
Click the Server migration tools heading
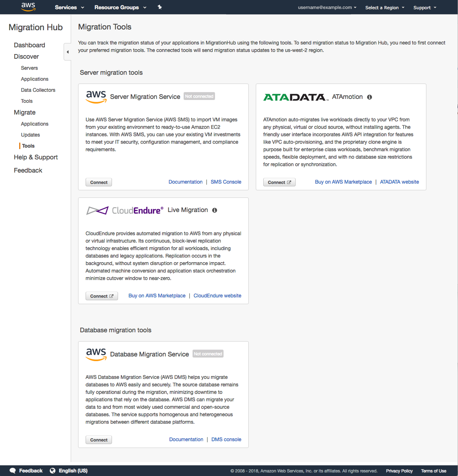coord(111,73)
